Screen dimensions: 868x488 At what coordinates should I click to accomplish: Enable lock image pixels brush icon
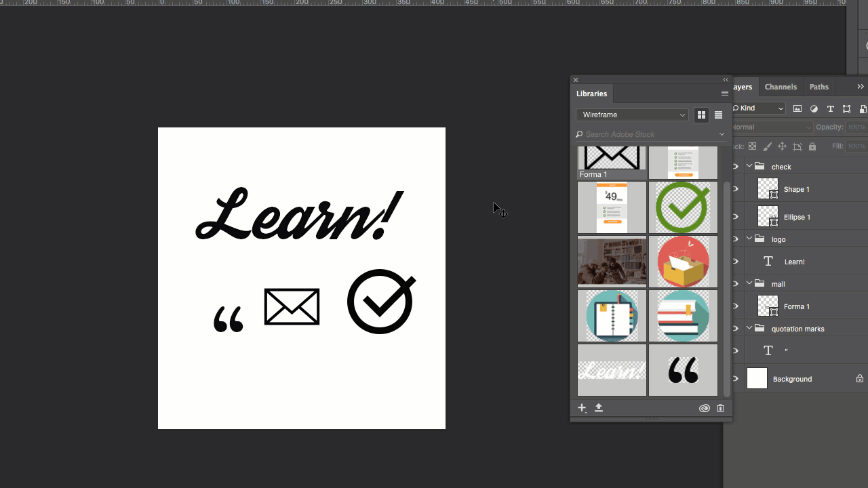click(x=767, y=146)
